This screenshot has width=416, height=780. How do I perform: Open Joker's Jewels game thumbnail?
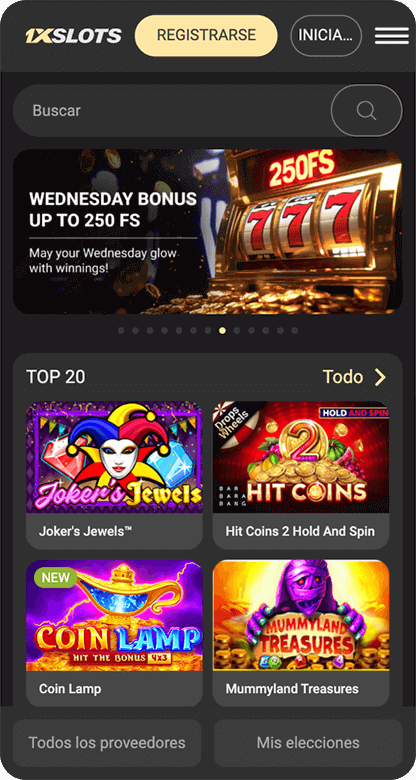pyautogui.click(x=114, y=457)
